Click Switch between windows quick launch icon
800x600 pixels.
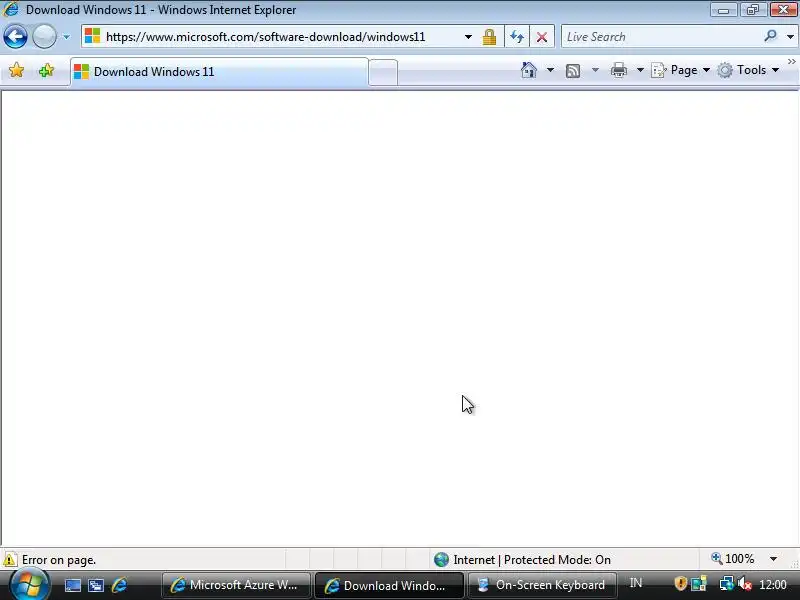pos(96,585)
